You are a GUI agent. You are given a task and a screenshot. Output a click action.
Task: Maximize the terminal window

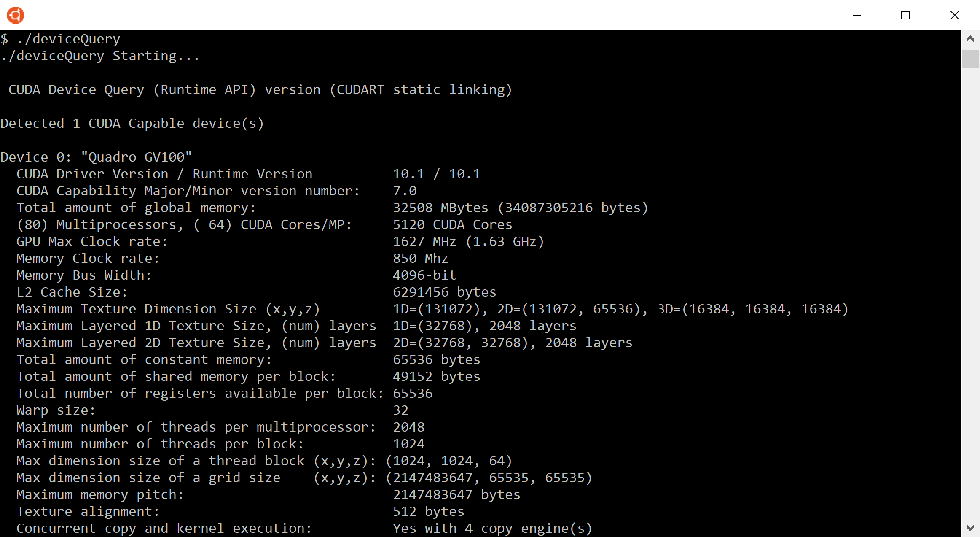click(x=905, y=15)
